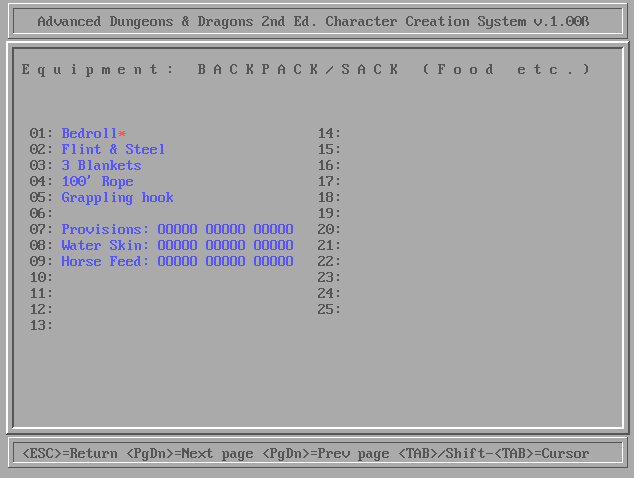Viewport: 634px width, 478px height.
Task: Click the Equipment: BACKPACK/SACK heading
Action: tap(306, 70)
